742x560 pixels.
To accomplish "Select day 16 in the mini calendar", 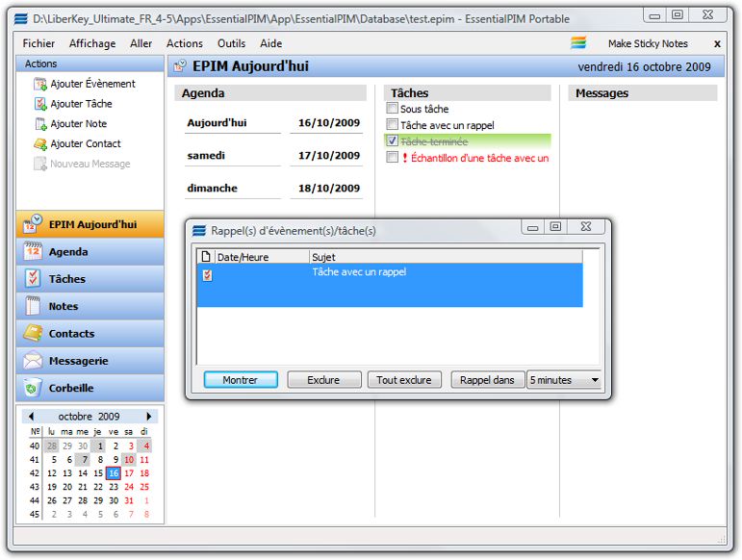I will click(114, 473).
